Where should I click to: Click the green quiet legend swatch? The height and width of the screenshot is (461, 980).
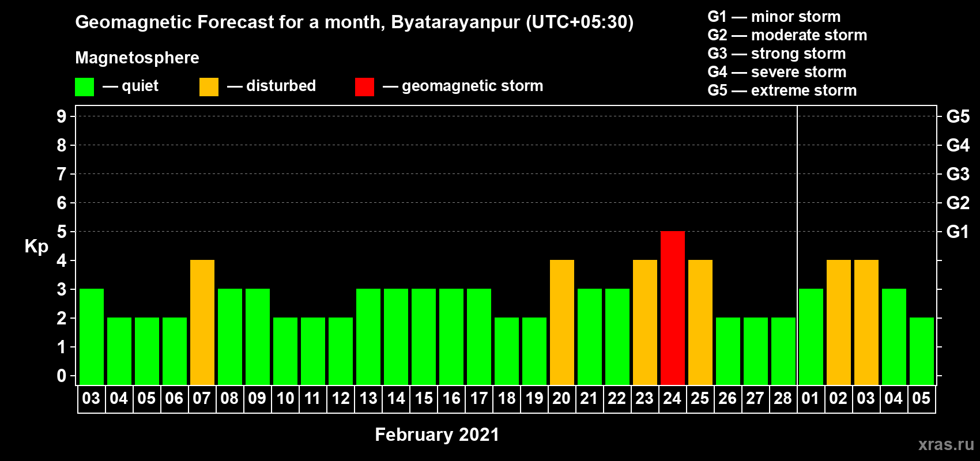pyautogui.click(x=84, y=87)
